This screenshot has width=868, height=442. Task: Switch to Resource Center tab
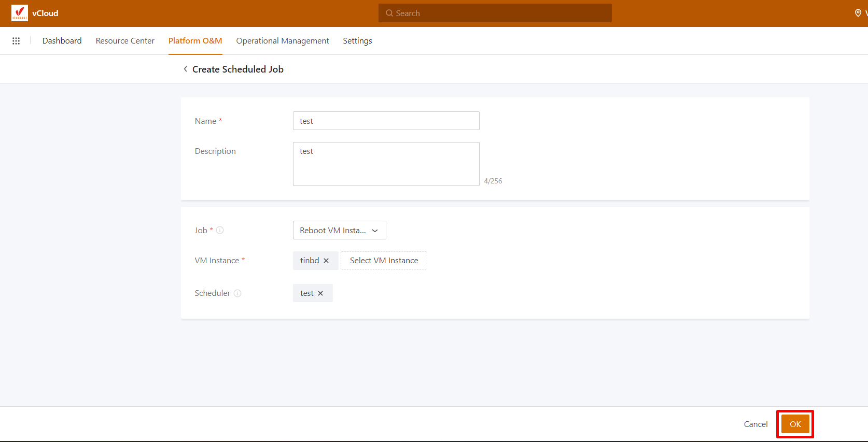[125, 41]
